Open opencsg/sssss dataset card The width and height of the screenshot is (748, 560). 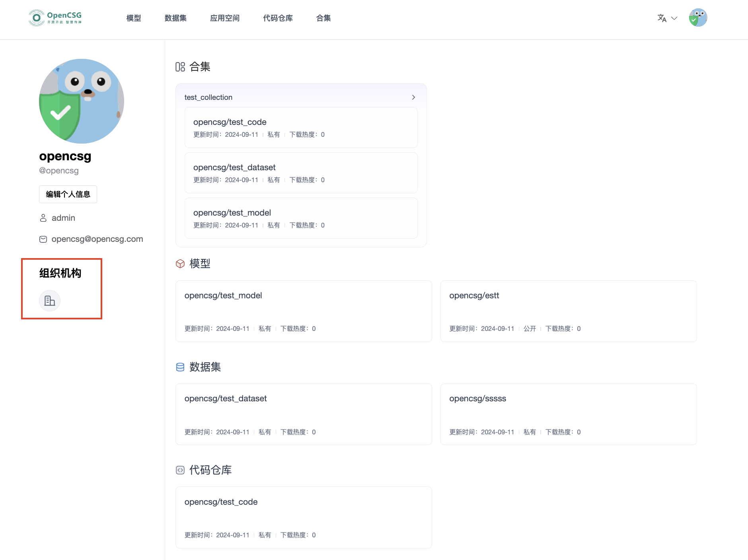coord(568,414)
